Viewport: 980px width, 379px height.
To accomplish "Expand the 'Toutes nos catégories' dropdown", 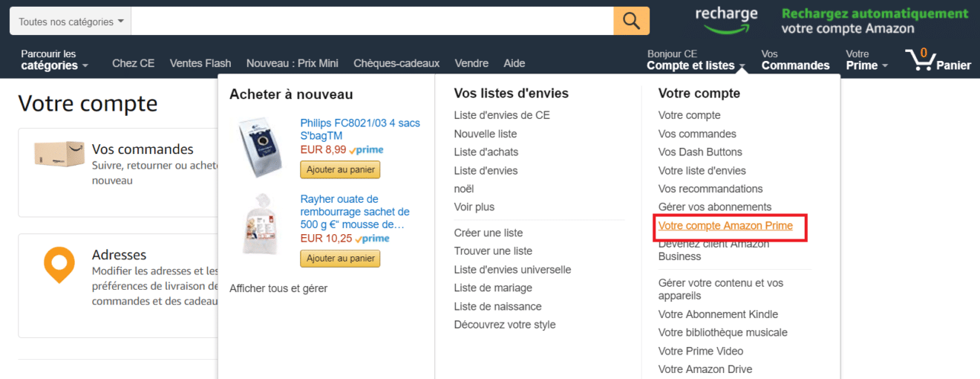I will [71, 22].
